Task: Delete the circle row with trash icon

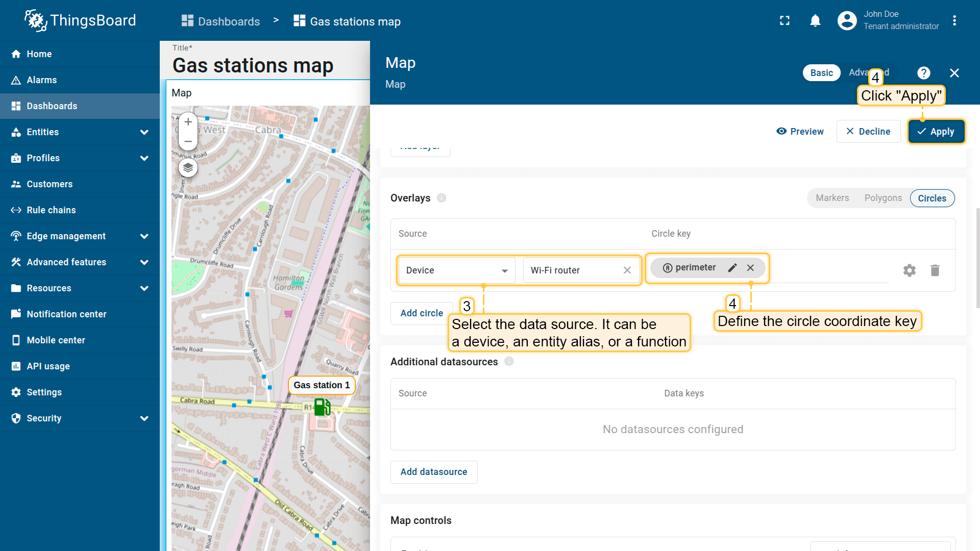Action: coord(935,270)
